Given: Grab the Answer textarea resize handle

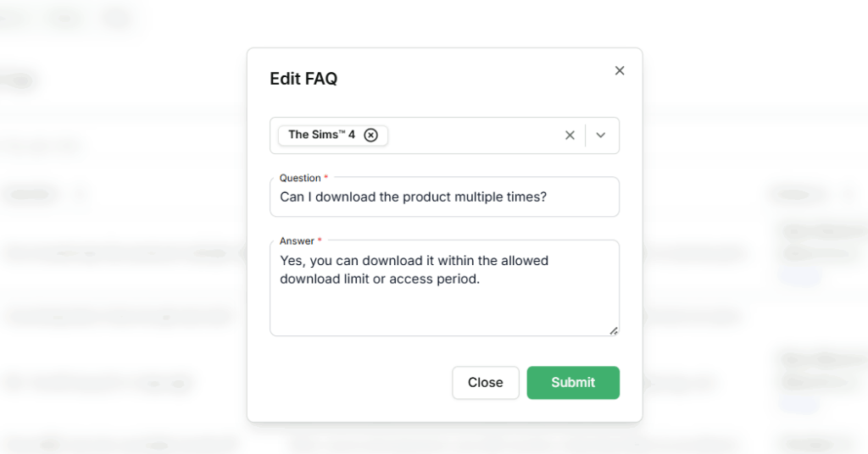Looking at the screenshot, I should 614,330.
